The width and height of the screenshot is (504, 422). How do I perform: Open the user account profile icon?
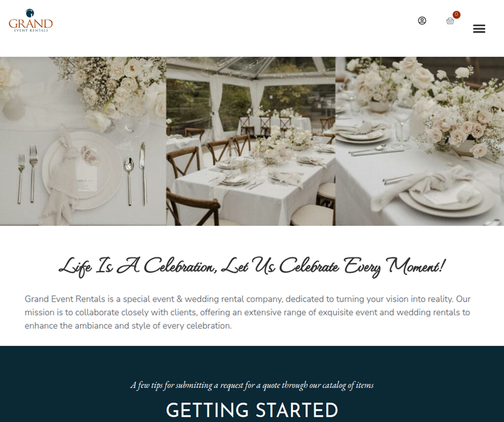(x=422, y=21)
